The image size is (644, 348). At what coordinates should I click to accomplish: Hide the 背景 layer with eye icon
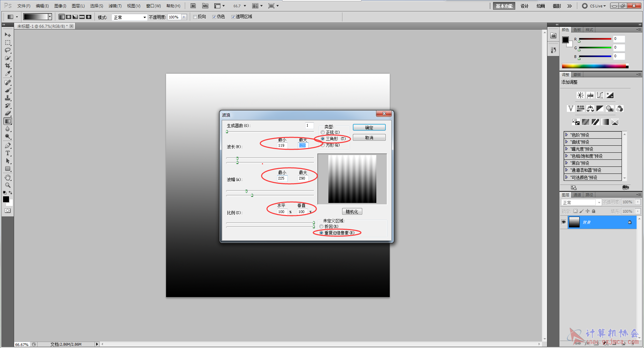pyautogui.click(x=563, y=222)
